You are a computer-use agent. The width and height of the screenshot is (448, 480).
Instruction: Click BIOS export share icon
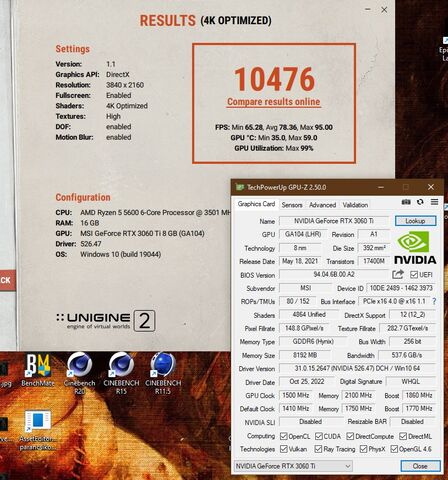[x=398, y=274]
